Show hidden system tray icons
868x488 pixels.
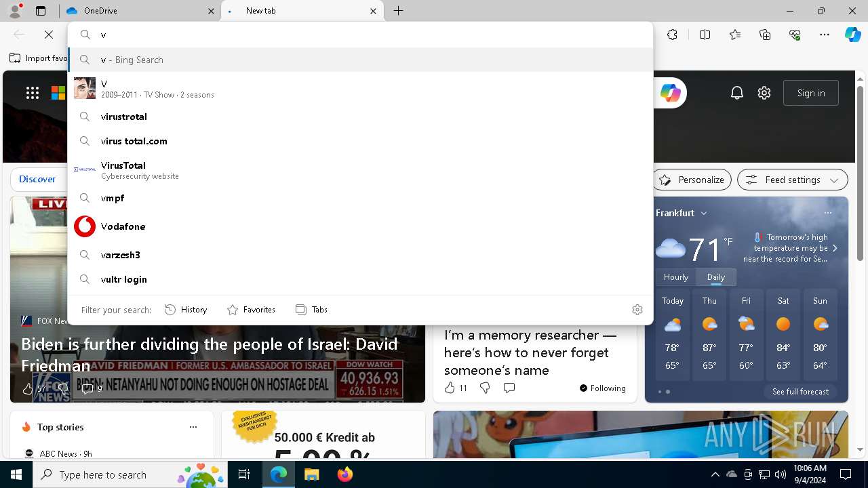click(715, 475)
